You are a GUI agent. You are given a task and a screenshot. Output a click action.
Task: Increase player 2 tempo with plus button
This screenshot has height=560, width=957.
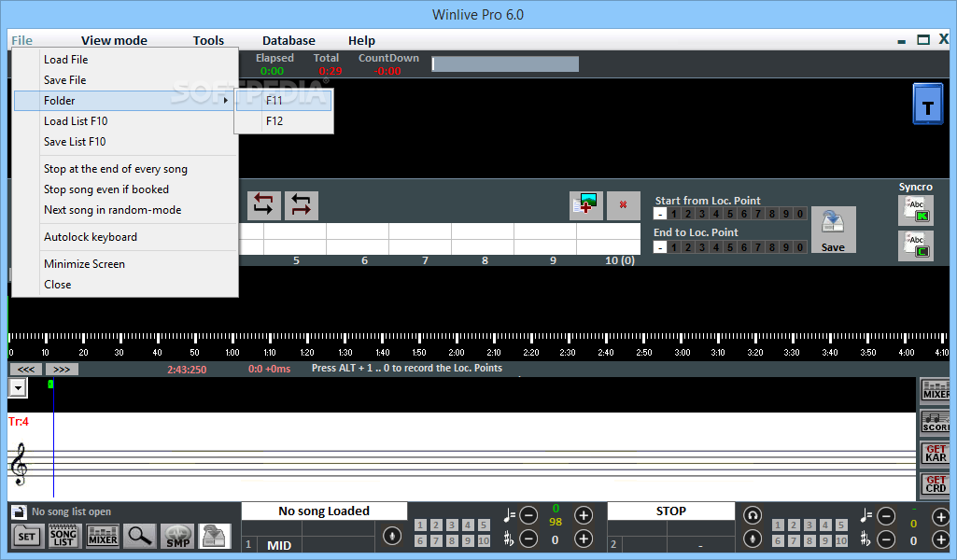click(x=940, y=517)
